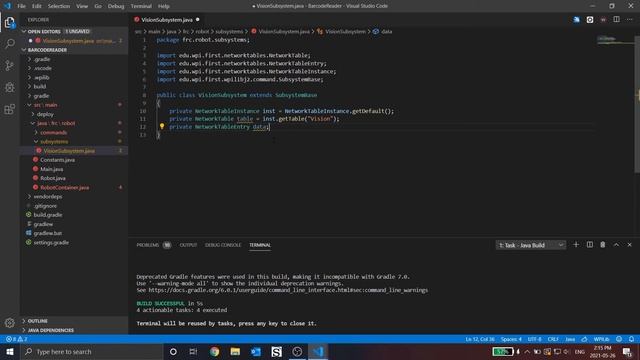The image size is (640, 360).
Task: Click the code minimap preview
Action: pos(614,40)
